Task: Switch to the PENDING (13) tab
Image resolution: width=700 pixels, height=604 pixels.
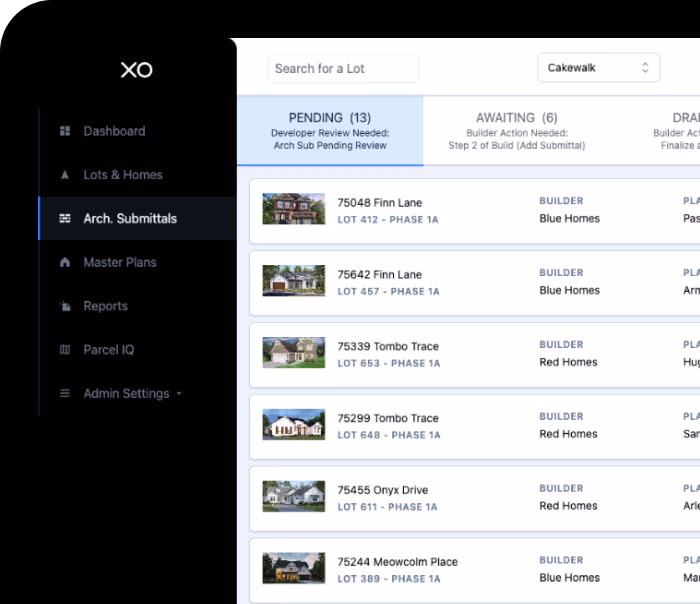Action: [330, 130]
